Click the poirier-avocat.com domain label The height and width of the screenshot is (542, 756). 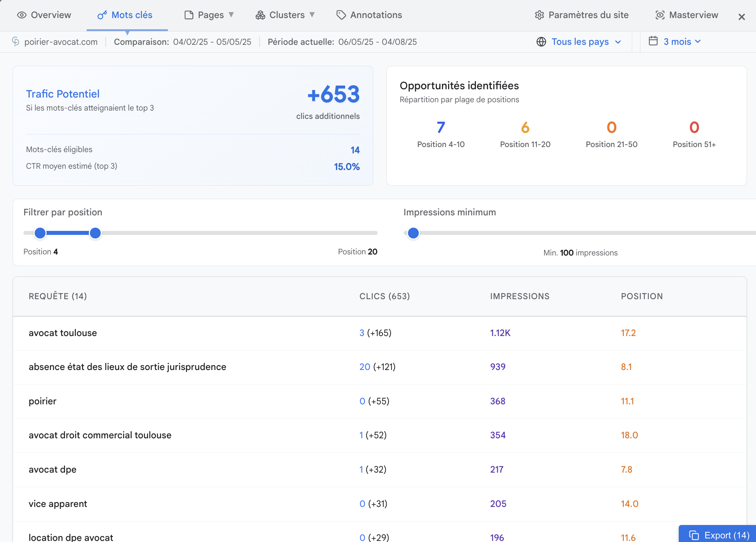pyautogui.click(x=61, y=42)
